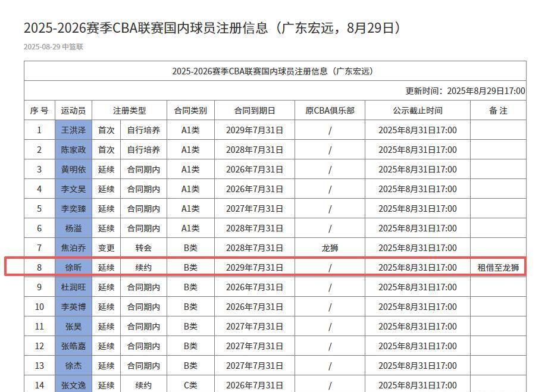Click 延续 in 张昊's row
Viewport: 548px width, 392px height.
point(107,327)
